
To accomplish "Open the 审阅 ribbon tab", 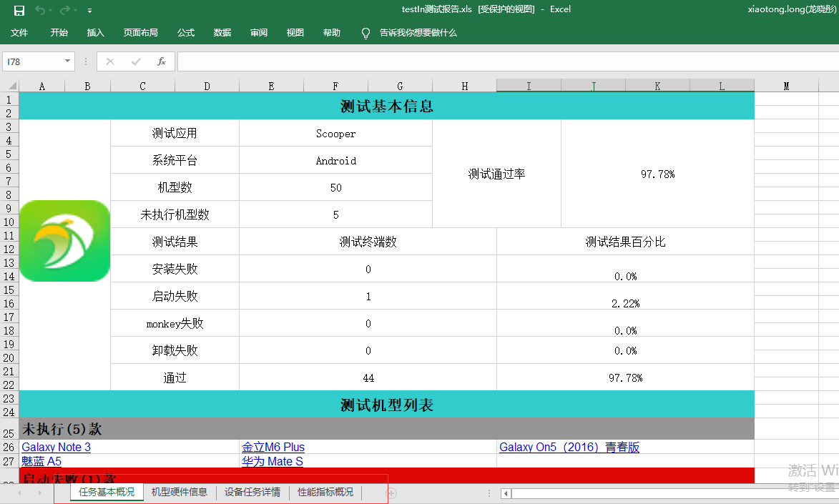I will [258, 33].
